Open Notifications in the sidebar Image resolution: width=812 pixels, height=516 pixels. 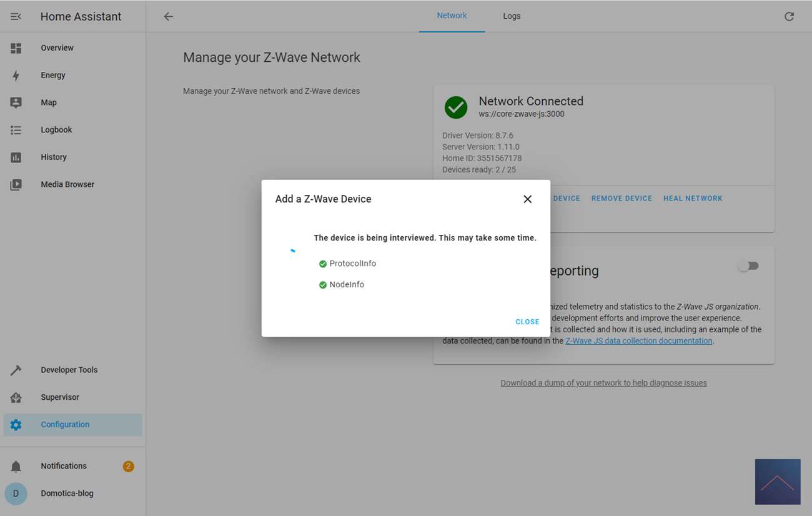(x=72, y=467)
